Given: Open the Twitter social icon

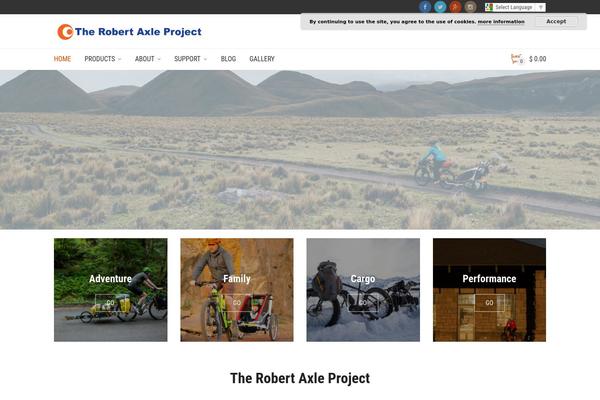Looking at the screenshot, I should pos(440,7).
